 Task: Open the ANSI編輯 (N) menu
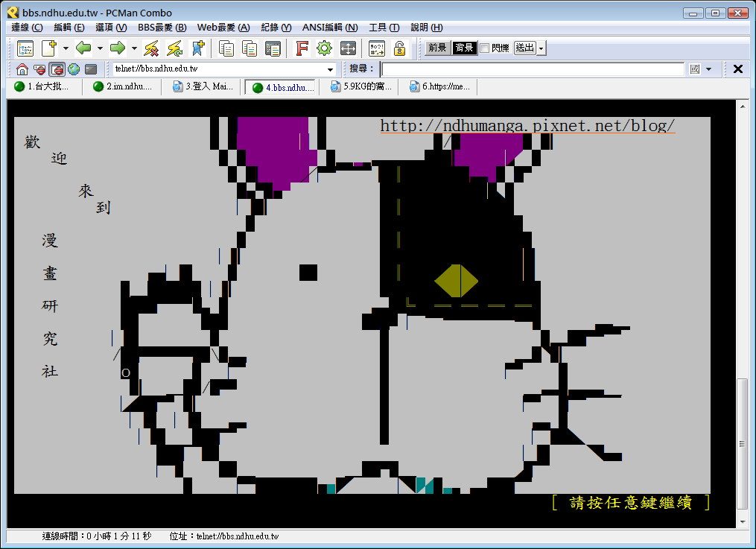click(x=330, y=28)
